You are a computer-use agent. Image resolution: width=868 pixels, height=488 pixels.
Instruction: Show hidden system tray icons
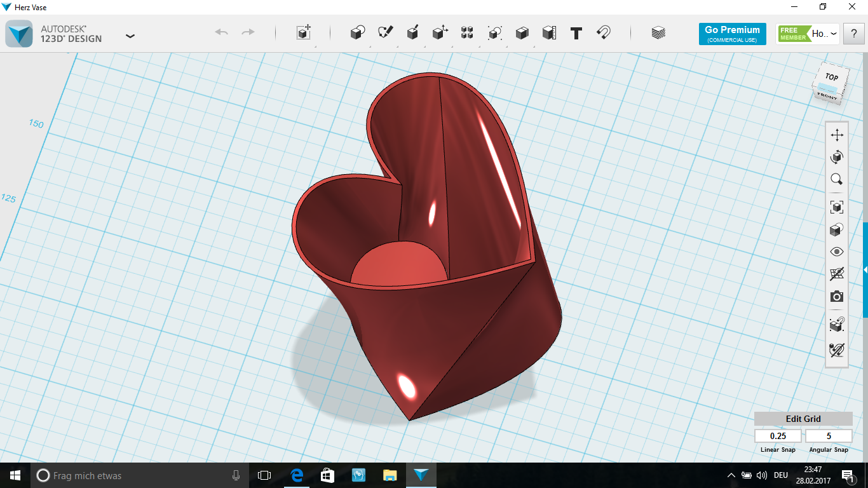click(x=731, y=475)
